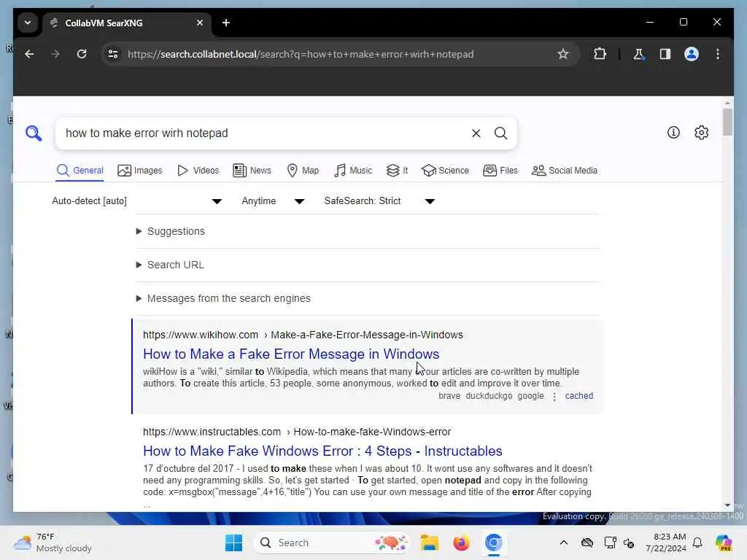Open the Extensions puzzle icon
This screenshot has height=560, width=747.
point(600,54)
